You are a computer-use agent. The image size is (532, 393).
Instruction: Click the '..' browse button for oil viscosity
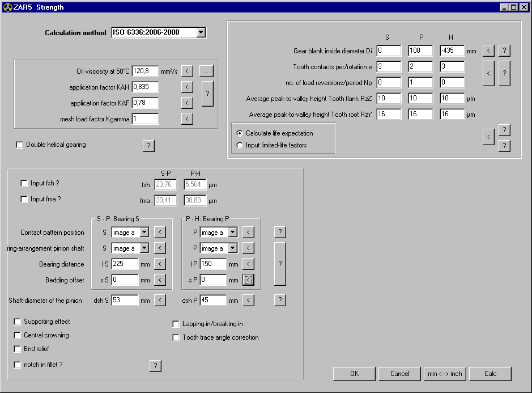point(206,71)
